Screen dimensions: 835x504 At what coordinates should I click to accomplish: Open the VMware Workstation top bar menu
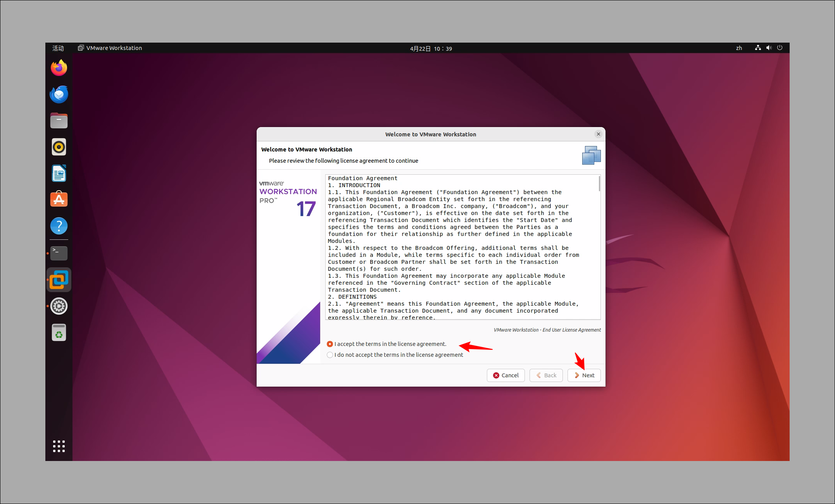(x=110, y=48)
